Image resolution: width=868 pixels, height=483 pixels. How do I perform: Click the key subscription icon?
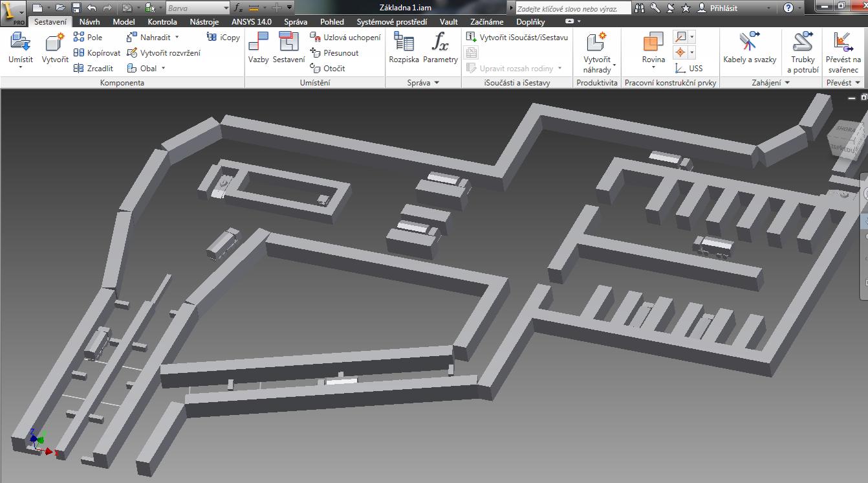click(655, 8)
